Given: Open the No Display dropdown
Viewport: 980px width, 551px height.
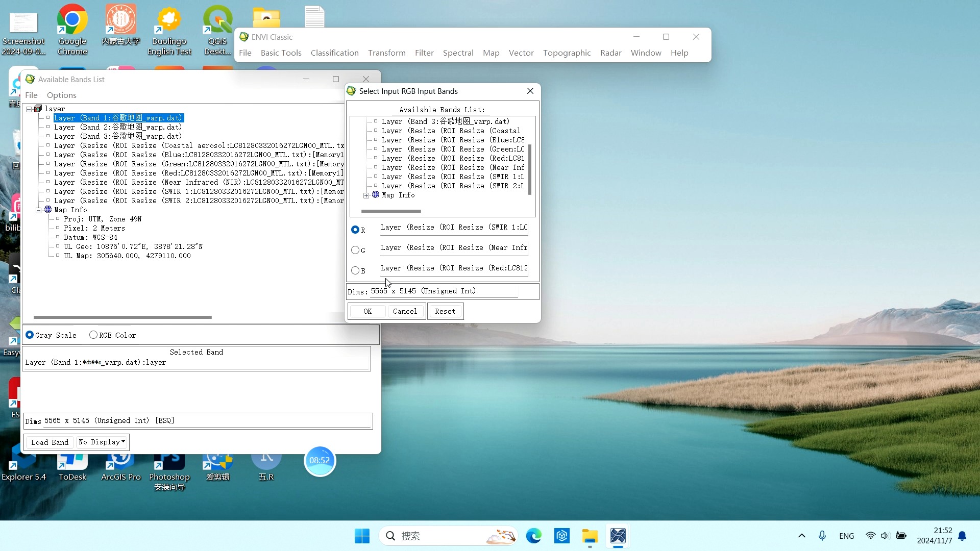Looking at the screenshot, I should [x=102, y=442].
